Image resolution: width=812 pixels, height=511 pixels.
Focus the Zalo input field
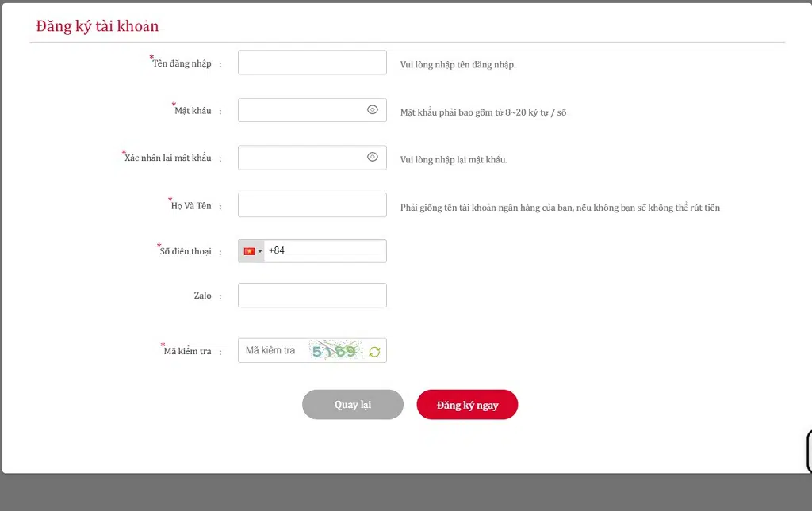(x=312, y=296)
